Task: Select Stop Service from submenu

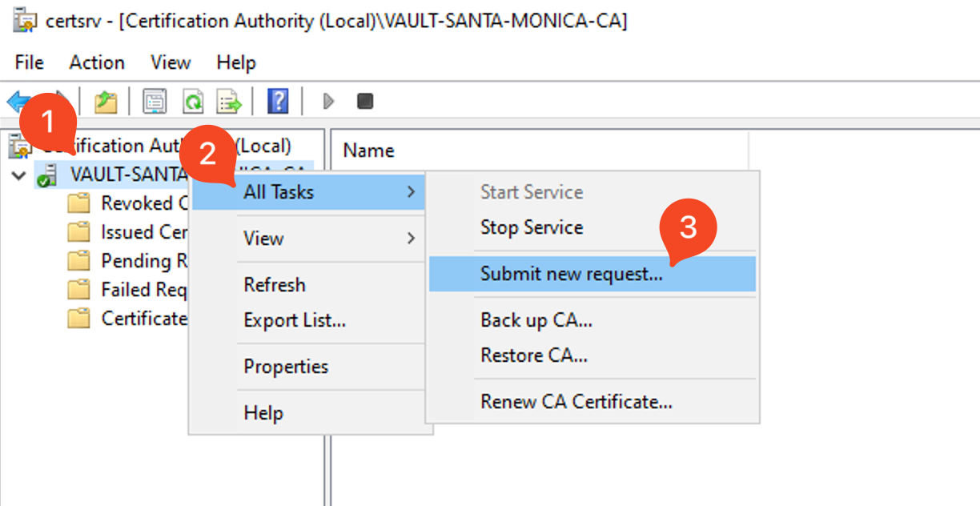Action: 532,227
